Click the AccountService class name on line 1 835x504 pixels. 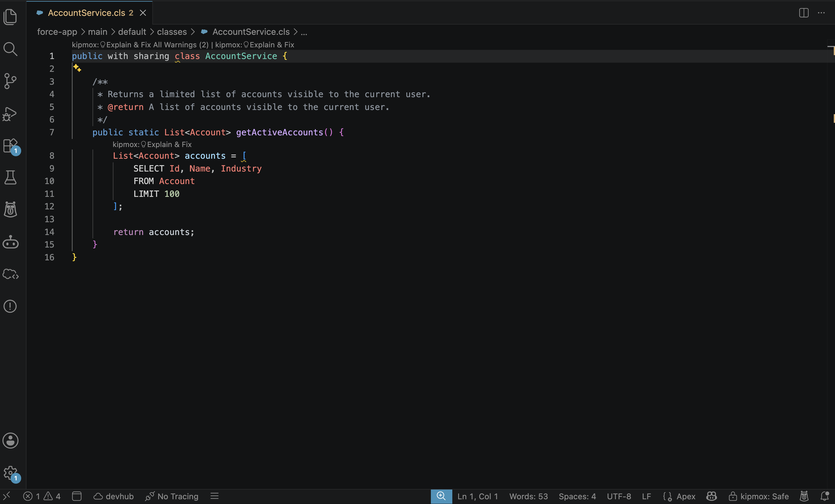(241, 56)
